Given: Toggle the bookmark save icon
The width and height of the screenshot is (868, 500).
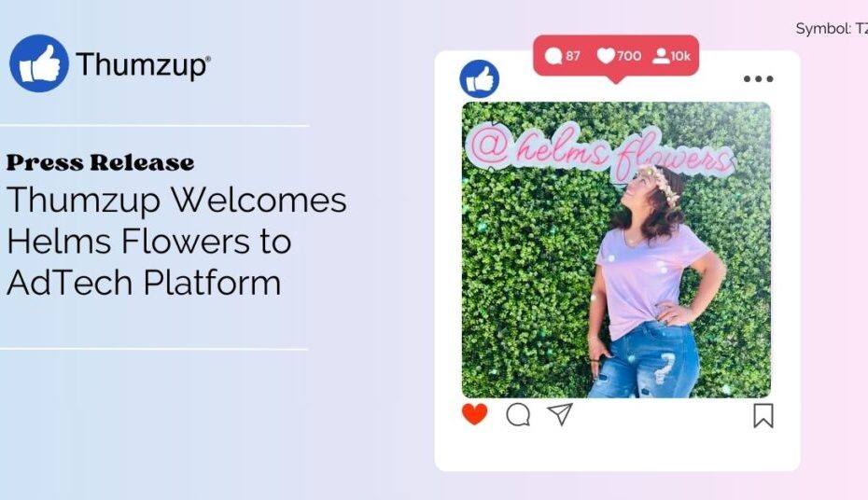Looking at the screenshot, I should pyautogui.click(x=763, y=415).
